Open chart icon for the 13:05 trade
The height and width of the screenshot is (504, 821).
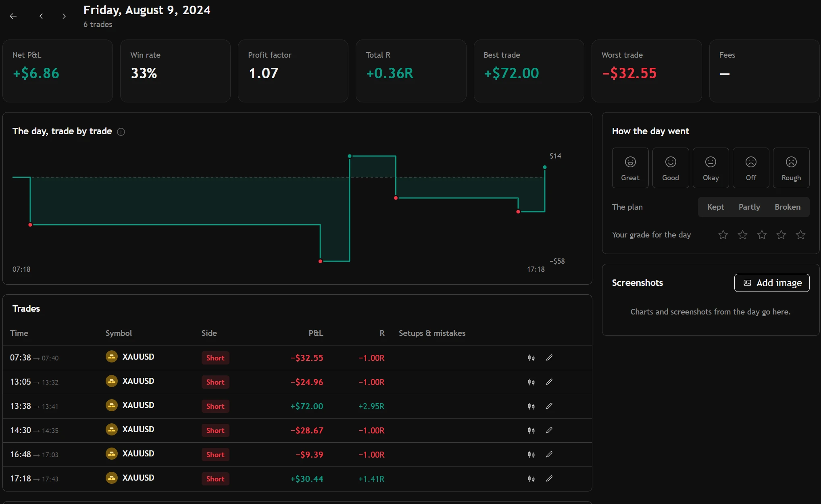point(531,382)
